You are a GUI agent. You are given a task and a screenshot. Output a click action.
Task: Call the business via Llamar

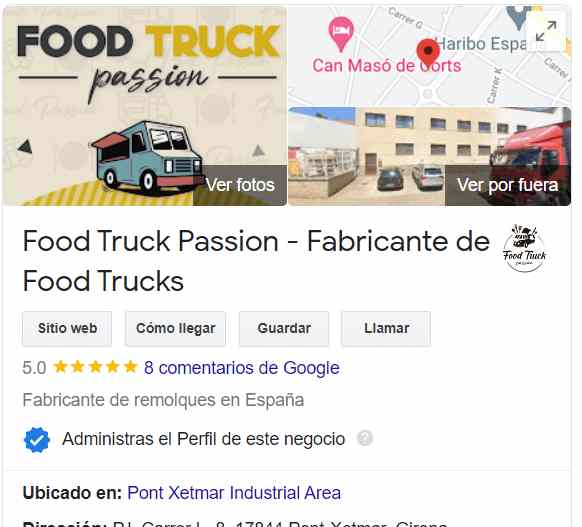(386, 328)
